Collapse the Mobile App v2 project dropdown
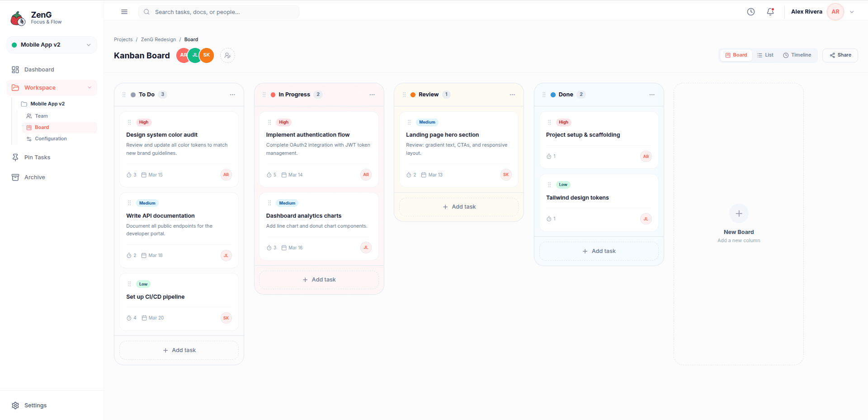The image size is (868, 420). (88, 44)
